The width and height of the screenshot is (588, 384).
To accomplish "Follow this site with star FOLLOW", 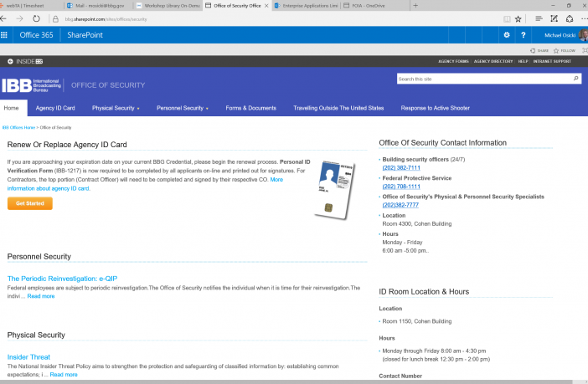I will click(565, 50).
